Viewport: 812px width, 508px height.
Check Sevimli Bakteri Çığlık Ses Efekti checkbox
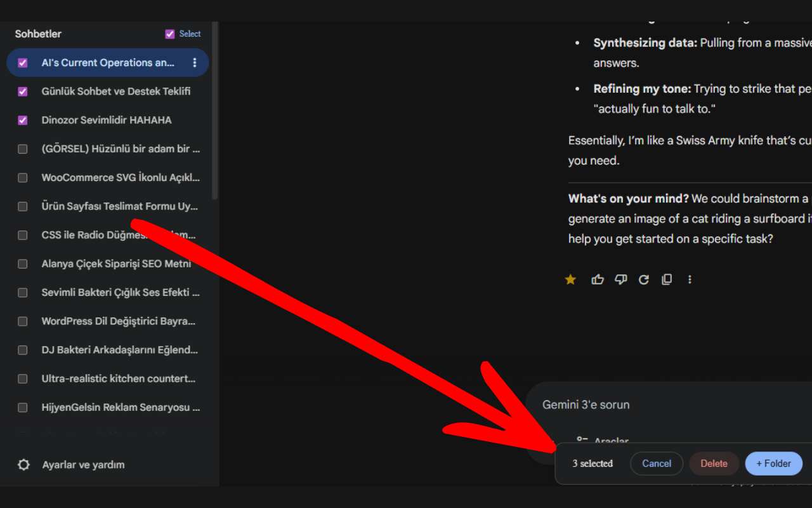coord(23,293)
